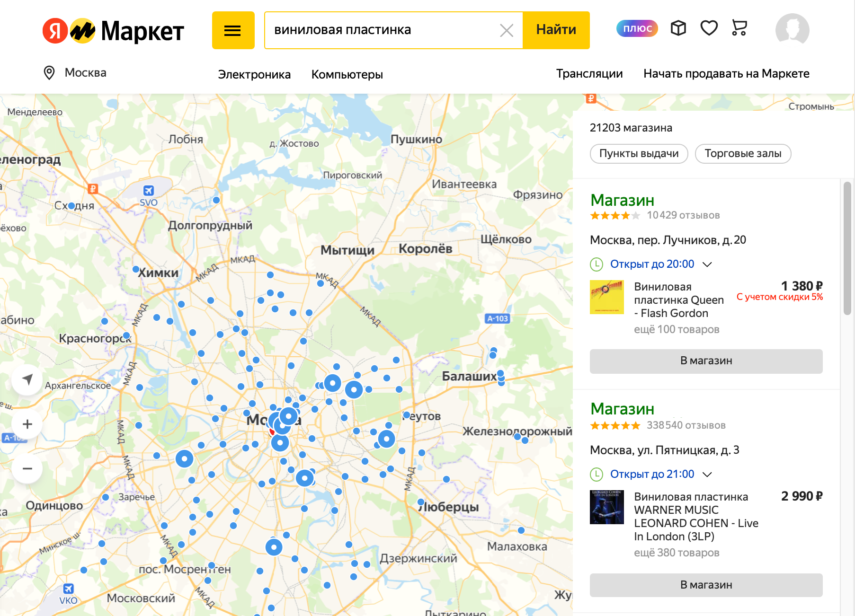Clear the search field with X

coord(507,31)
